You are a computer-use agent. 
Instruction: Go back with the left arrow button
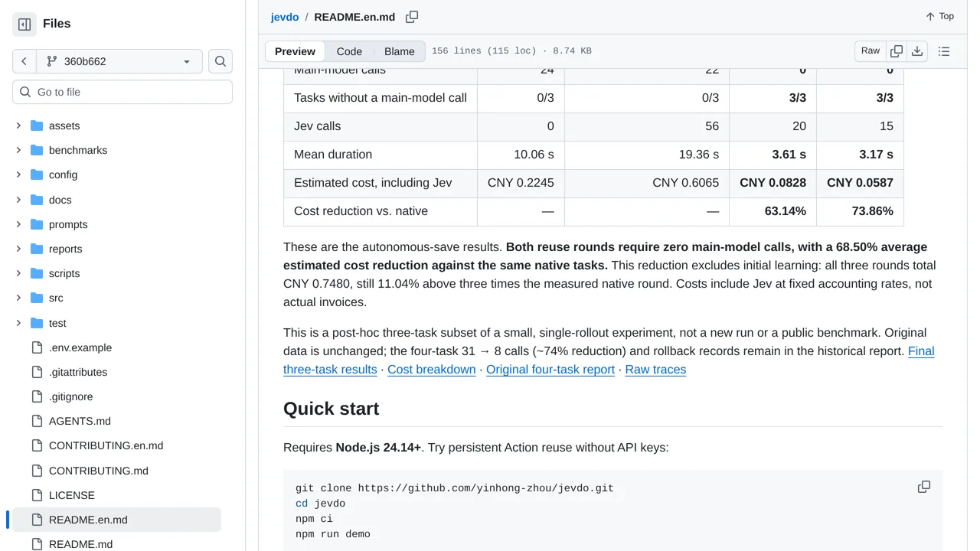tap(24, 61)
